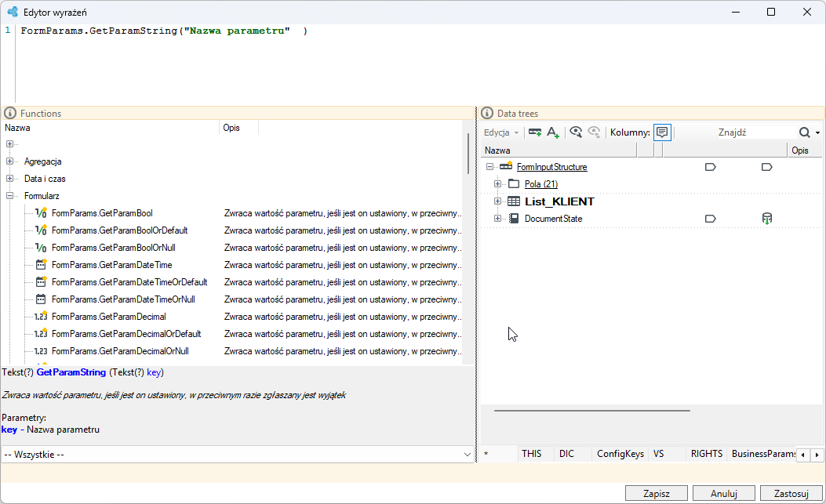The image size is (826, 504).
Task: Select FormParams.GetParamBool function
Action: [102, 213]
